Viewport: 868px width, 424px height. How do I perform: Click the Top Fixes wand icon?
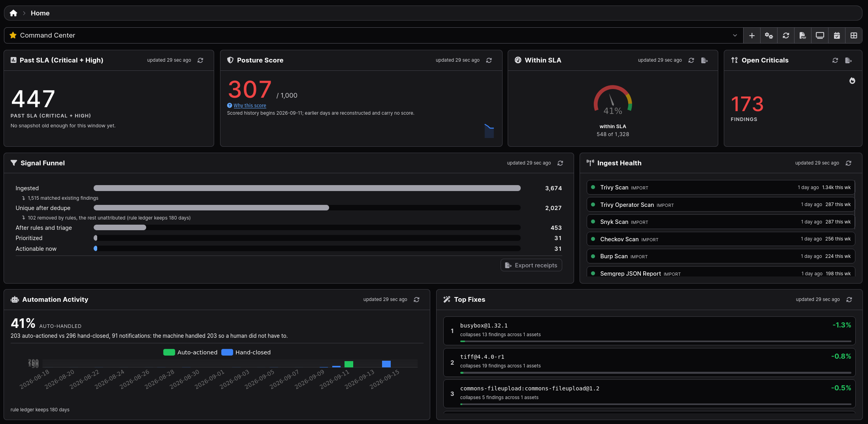pyautogui.click(x=447, y=299)
